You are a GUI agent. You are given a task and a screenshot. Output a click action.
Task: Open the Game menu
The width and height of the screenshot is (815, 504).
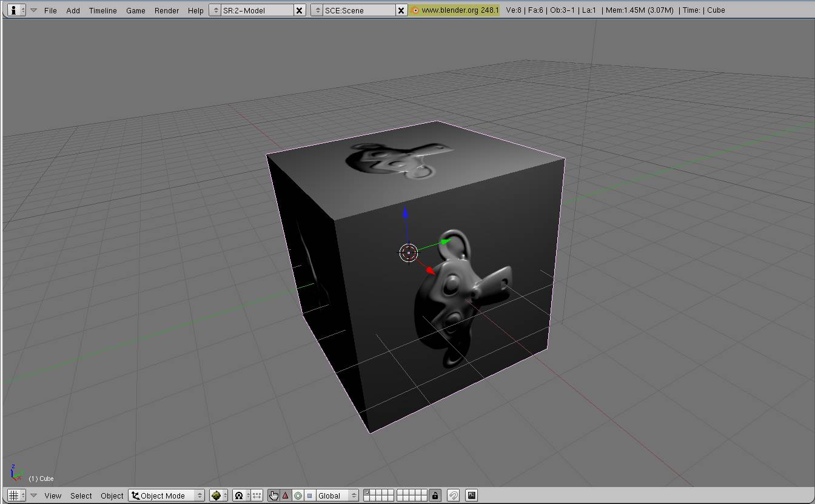pos(136,10)
